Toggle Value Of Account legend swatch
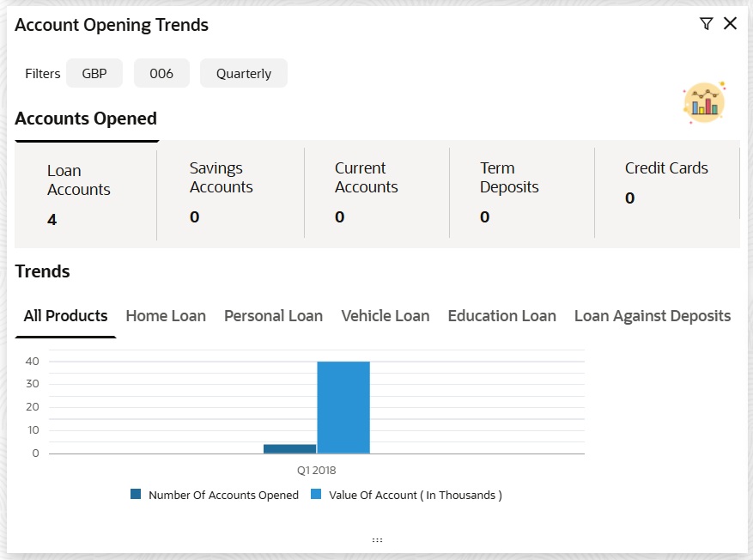The image size is (753, 560). tap(316, 495)
